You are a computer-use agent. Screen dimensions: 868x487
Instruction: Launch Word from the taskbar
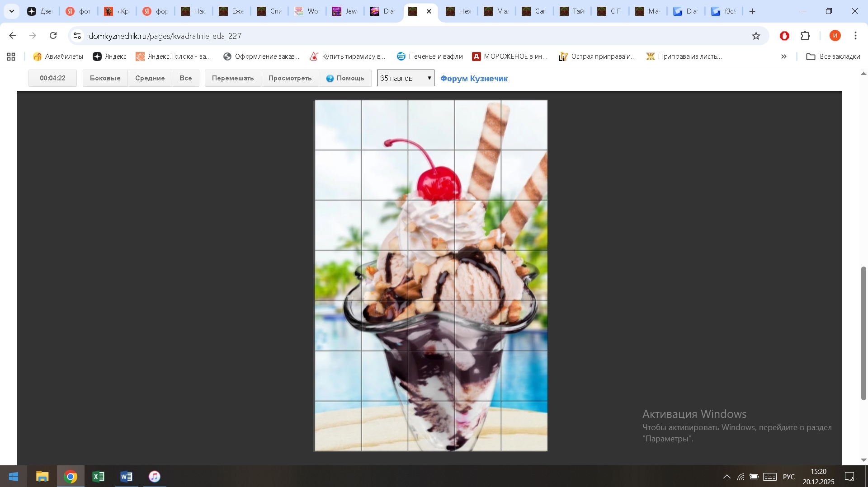point(127,477)
